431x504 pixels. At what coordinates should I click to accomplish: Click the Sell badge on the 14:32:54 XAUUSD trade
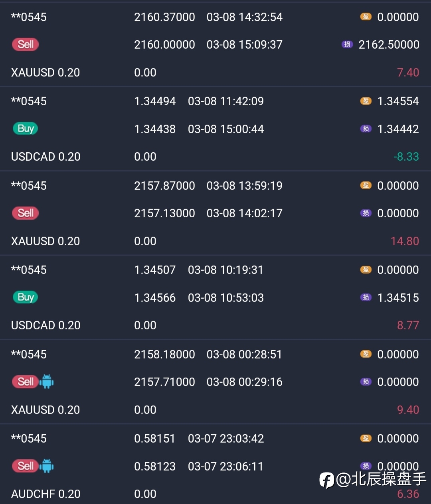click(x=25, y=44)
